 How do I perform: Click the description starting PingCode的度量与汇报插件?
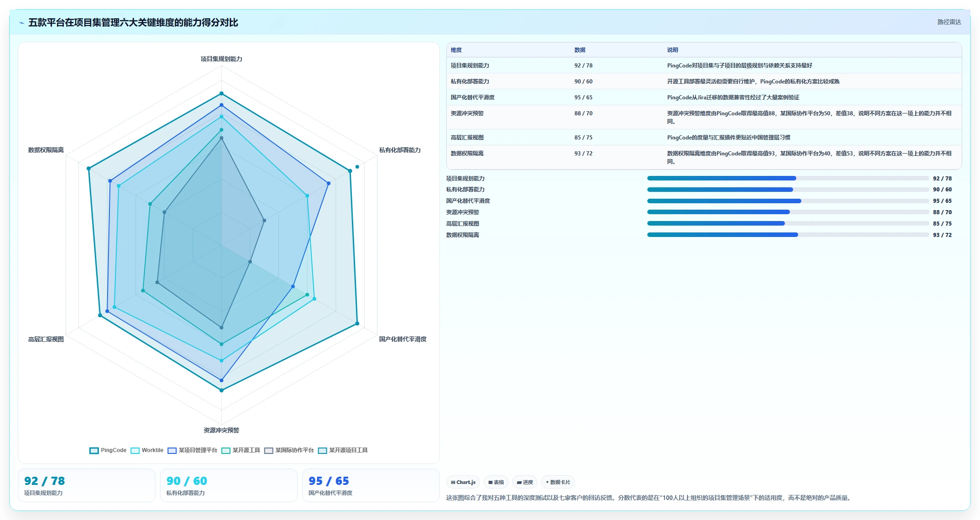click(x=729, y=138)
